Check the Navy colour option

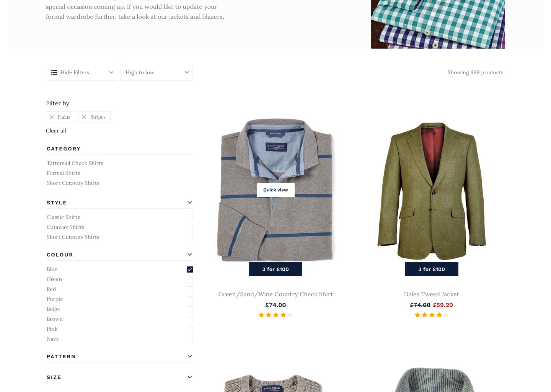190,339
